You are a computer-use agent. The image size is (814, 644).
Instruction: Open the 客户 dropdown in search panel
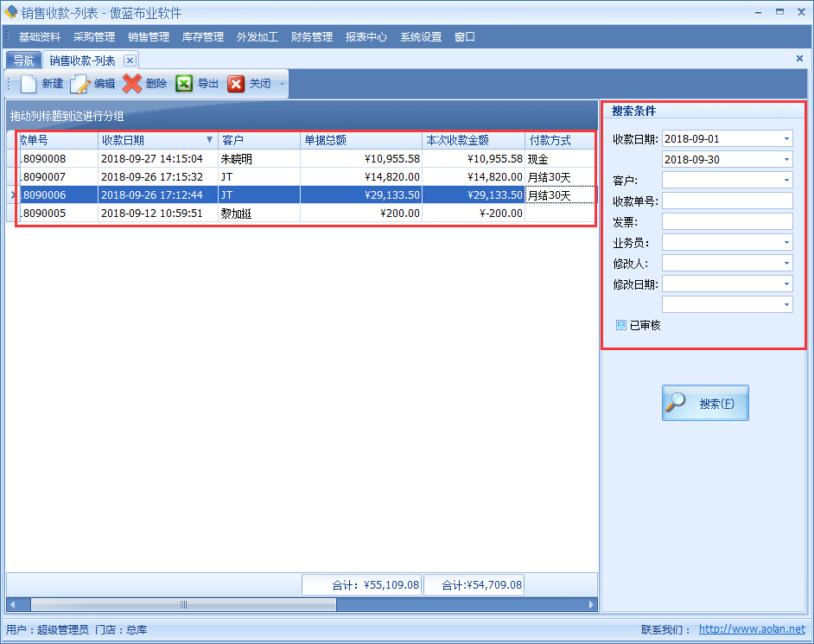(786, 181)
